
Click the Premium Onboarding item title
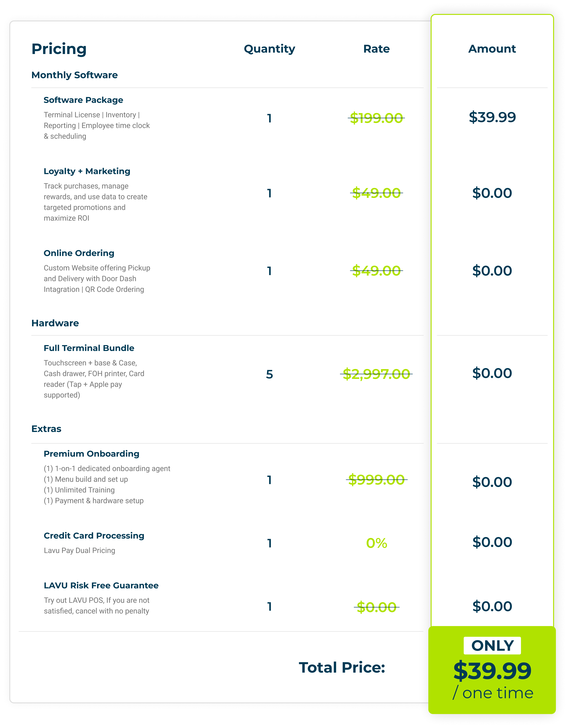[x=92, y=454]
